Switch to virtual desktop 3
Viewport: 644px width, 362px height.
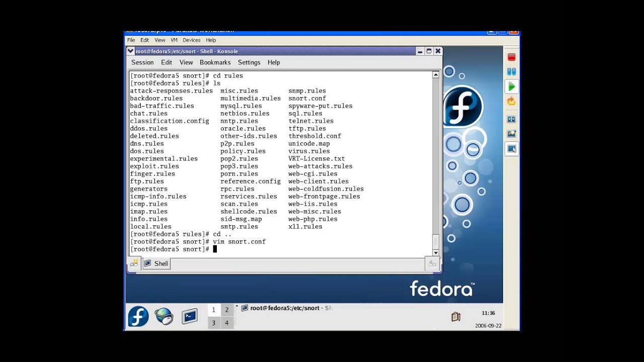(213, 323)
